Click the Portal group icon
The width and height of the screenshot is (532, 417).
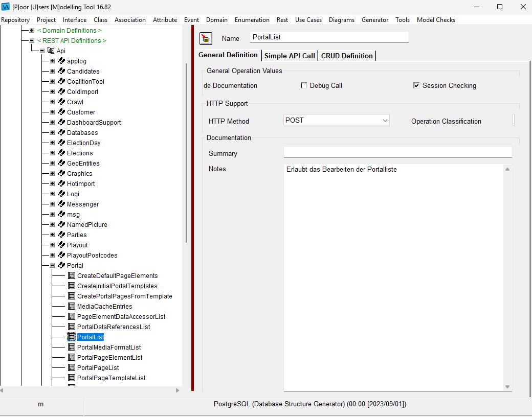(61, 265)
